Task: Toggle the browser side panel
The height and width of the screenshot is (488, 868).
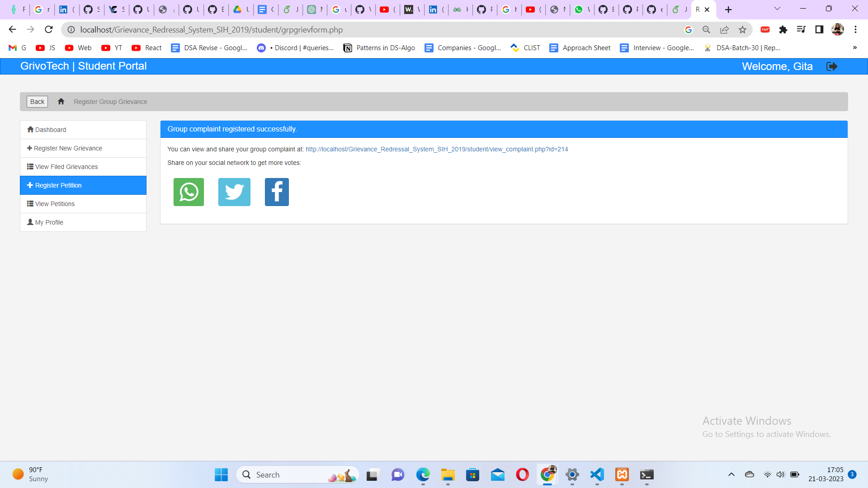Action: (x=819, y=30)
